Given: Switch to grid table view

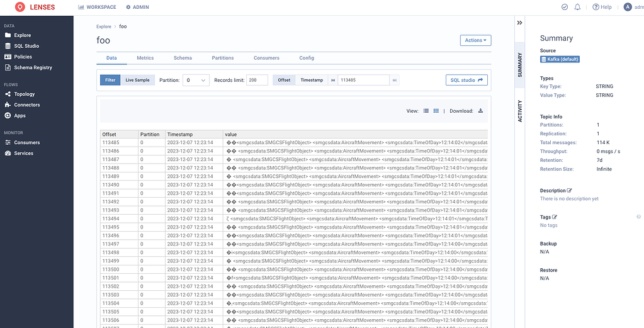Looking at the screenshot, I should pyautogui.click(x=436, y=111).
